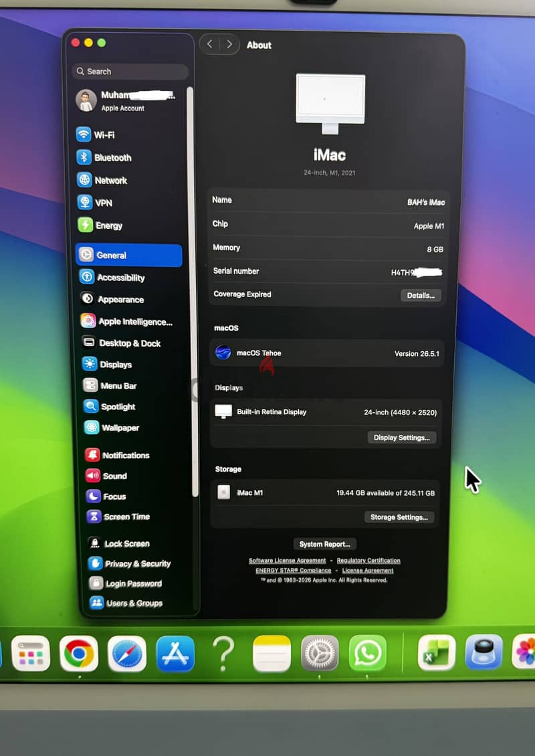Click the question mark Dock icon

[223, 654]
